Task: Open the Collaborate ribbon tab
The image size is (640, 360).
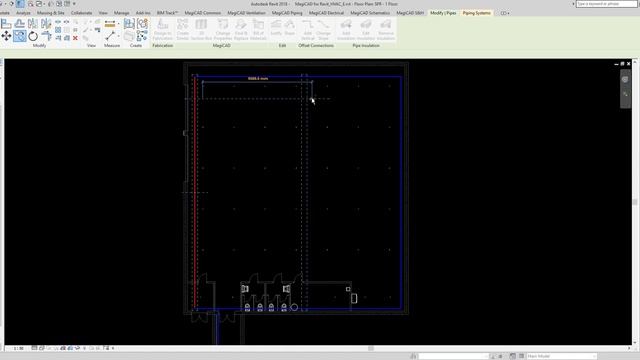Action: pos(81,13)
